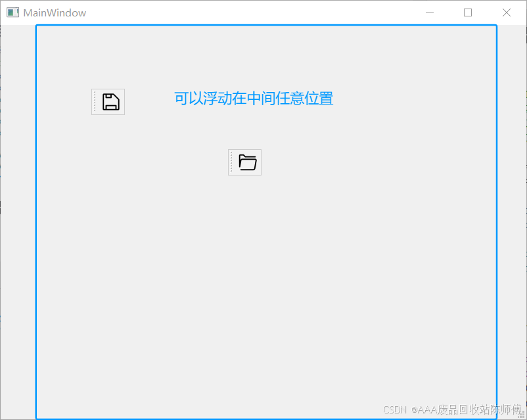This screenshot has height=420, width=527.
Task: Click the top edge of the blue frame
Action: 263,26
